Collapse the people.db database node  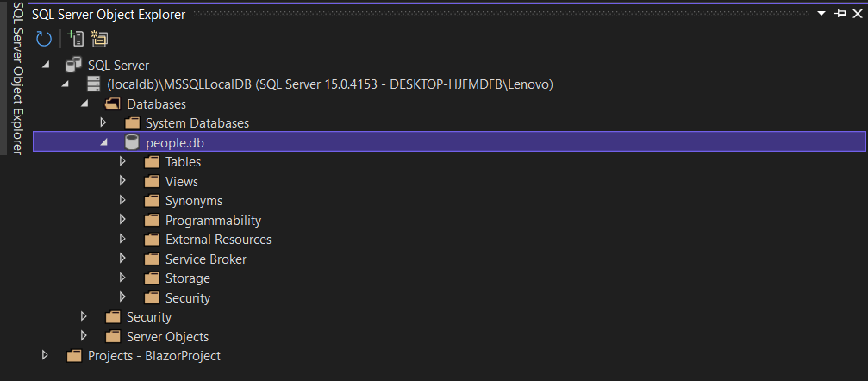(103, 143)
